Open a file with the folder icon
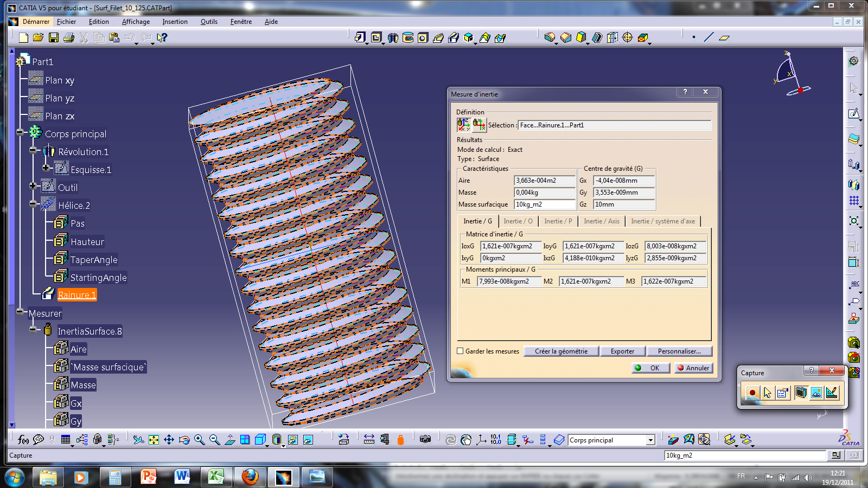Image resolution: width=868 pixels, height=488 pixels. [x=38, y=37]
